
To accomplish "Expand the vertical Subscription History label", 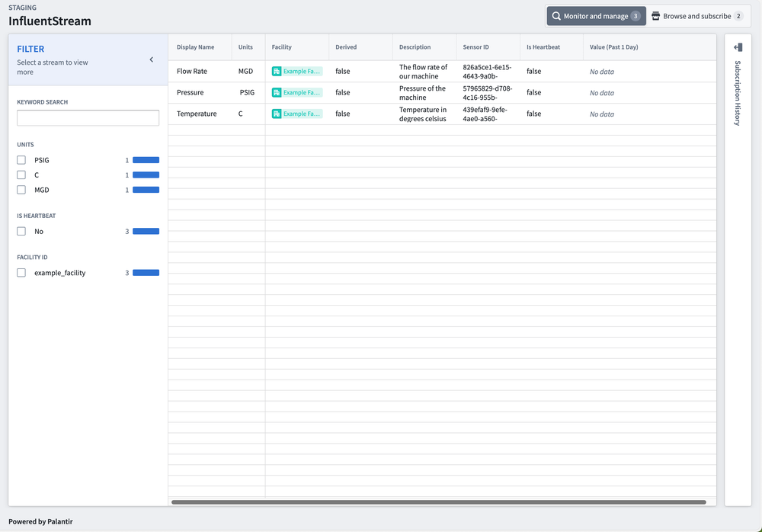I will (x=738, y=92).
